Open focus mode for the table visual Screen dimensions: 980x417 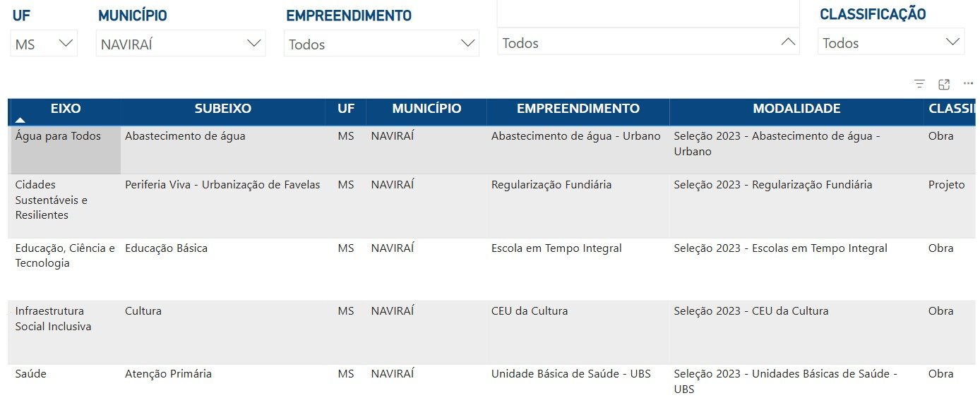944,84
